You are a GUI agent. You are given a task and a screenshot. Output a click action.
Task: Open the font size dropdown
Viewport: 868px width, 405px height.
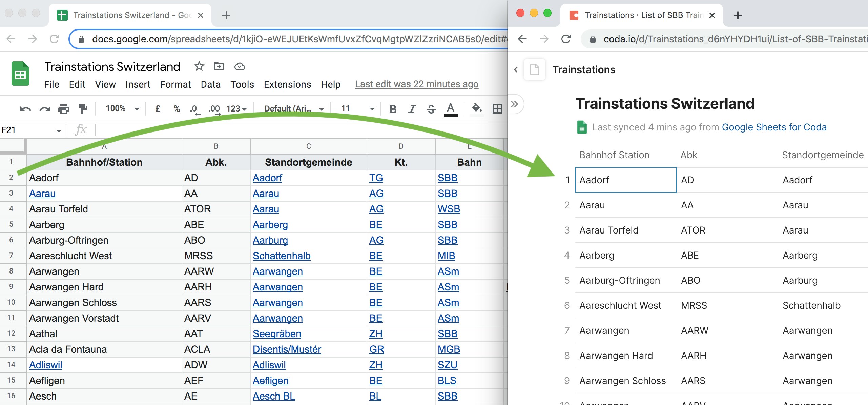pos(356,109)
